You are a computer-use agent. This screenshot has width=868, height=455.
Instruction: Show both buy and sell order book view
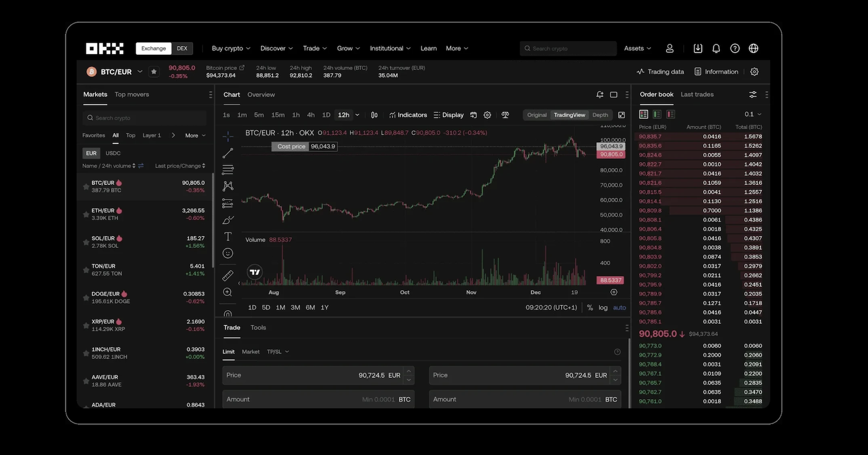click(643, 114)
